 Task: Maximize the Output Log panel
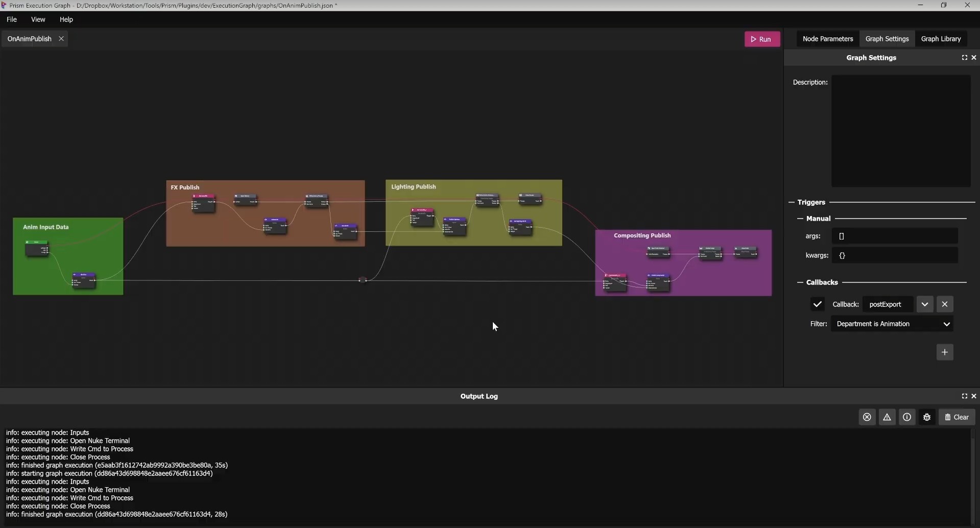point(964,396)
